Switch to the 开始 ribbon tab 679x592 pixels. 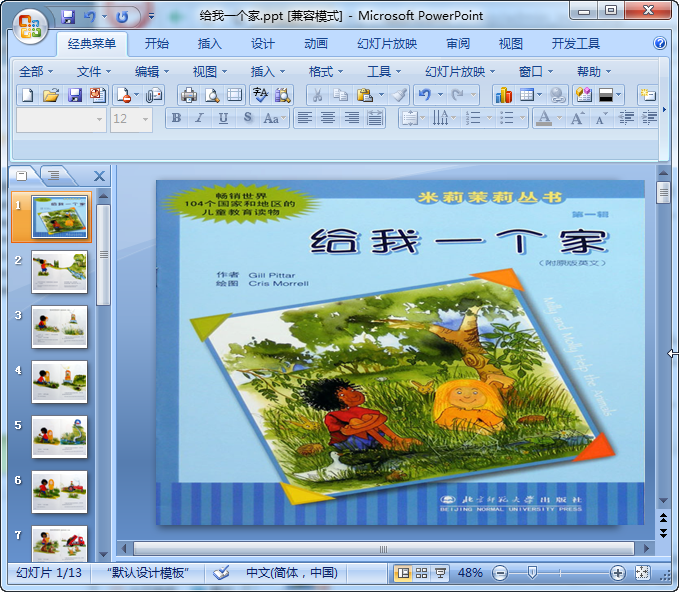coord(157,44)
